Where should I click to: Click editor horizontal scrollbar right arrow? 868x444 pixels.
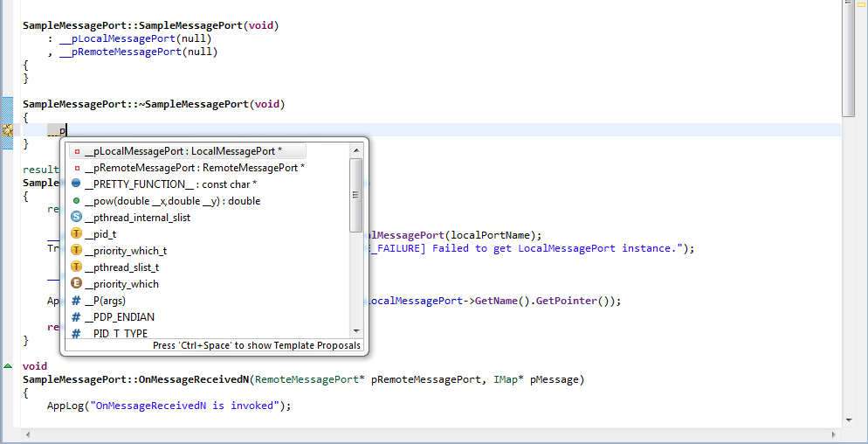(x=834, y=435)
